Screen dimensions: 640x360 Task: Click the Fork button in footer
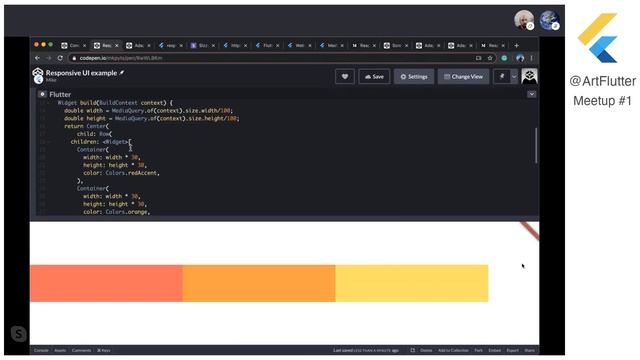click(478, 350)
